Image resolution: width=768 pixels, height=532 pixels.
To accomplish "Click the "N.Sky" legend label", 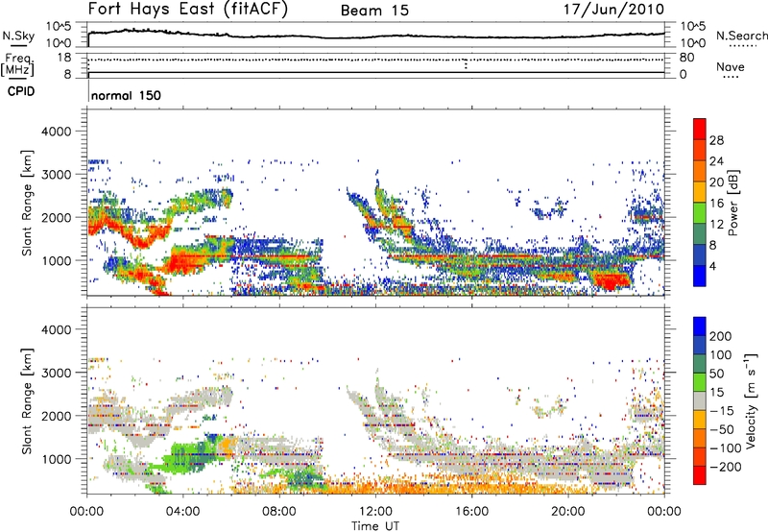I will (x=18, y=36).
